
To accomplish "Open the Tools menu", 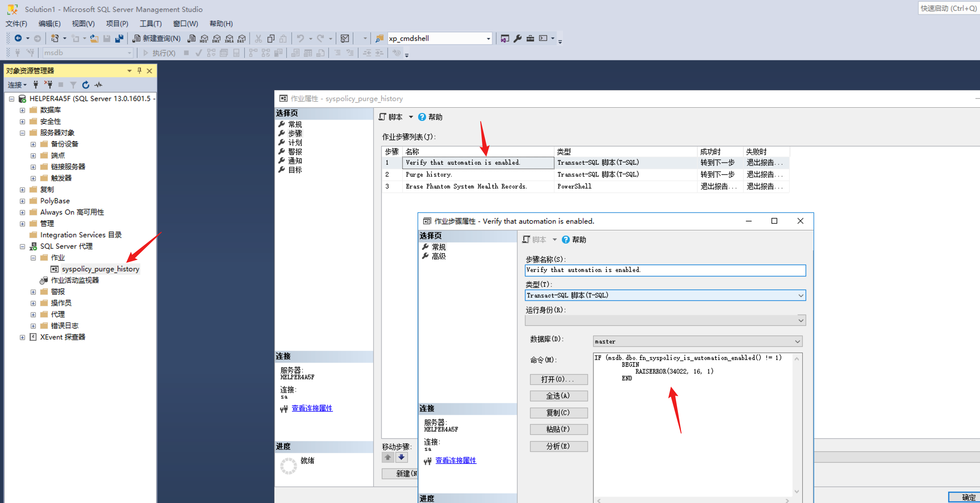I will point(150,24).
